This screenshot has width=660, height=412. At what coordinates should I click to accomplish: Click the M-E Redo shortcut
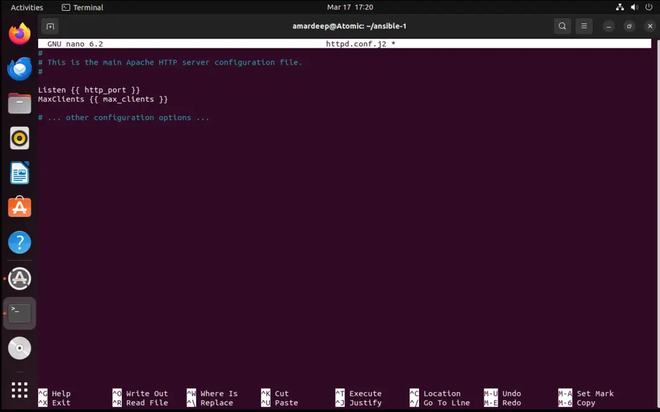tap(503, 403)
